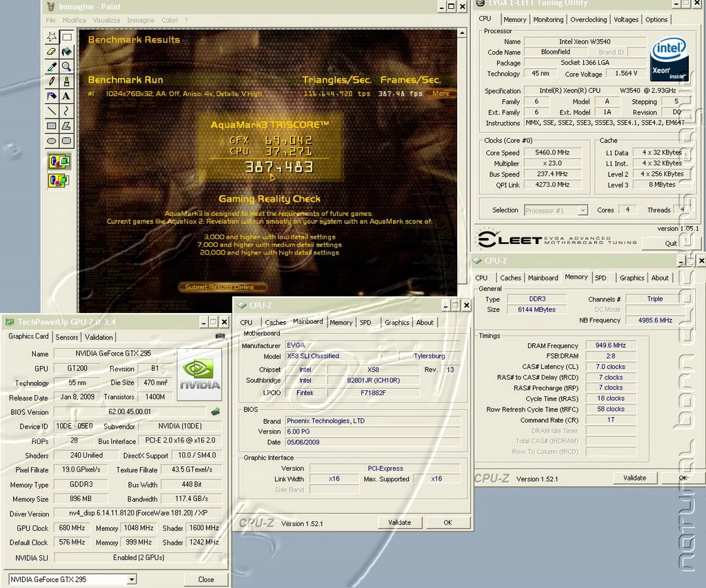Switch to Caches tab in CPU-Z Mainboard window

click(x=275, y=323)
